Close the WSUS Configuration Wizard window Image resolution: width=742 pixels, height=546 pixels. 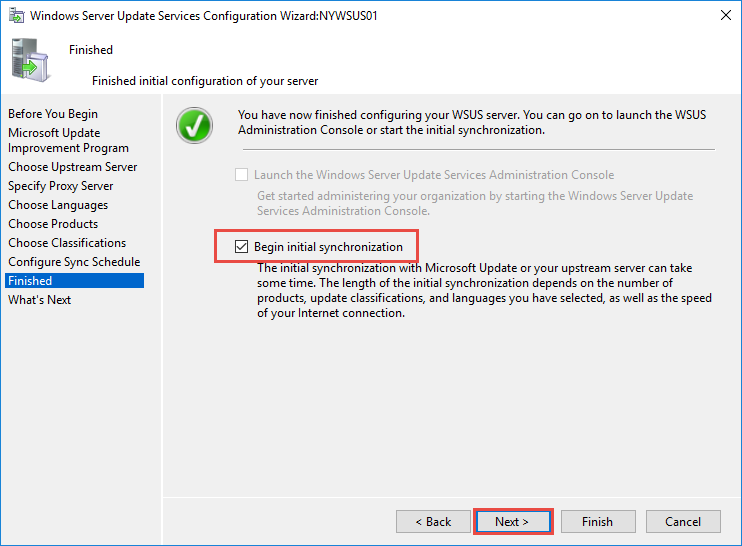(725, 15)
